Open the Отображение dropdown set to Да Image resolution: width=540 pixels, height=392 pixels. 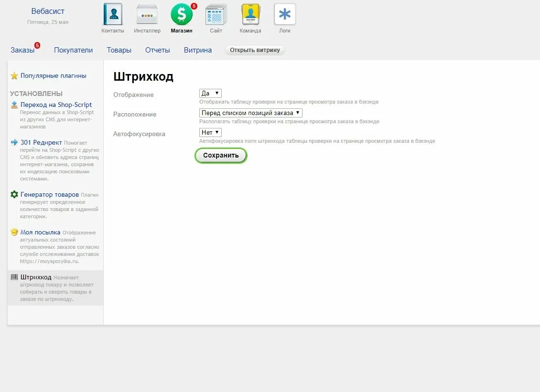[210, 93]
